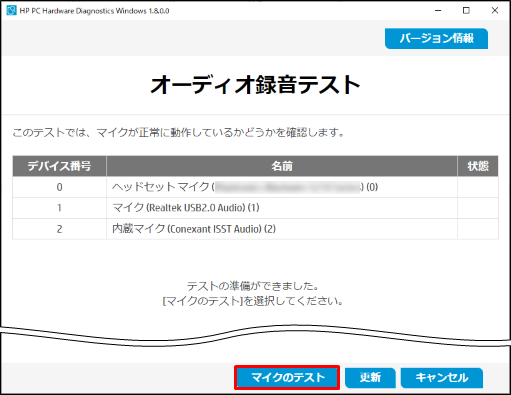Click the マイクのテスト button
511x395 pixels.
[x=287, y=377]
